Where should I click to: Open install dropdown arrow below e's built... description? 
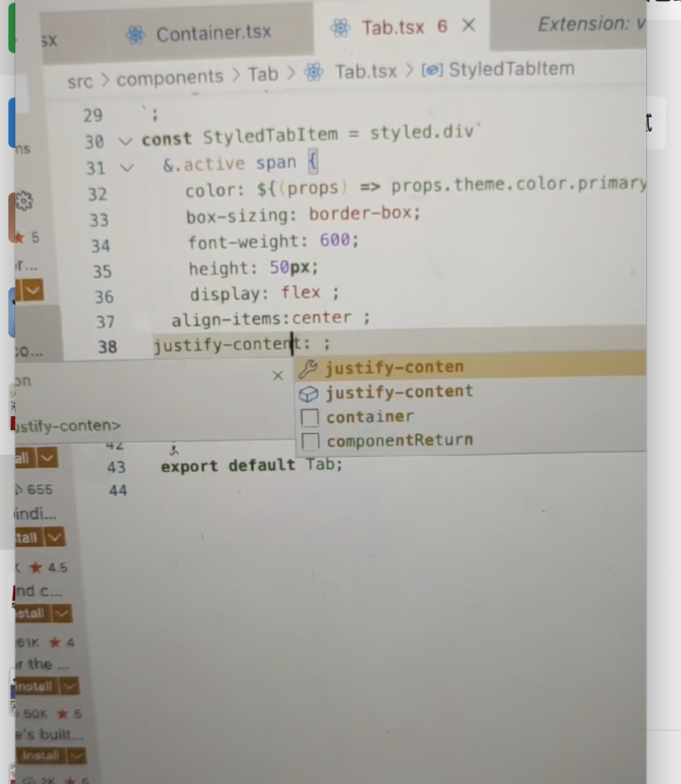pos(76,755)
